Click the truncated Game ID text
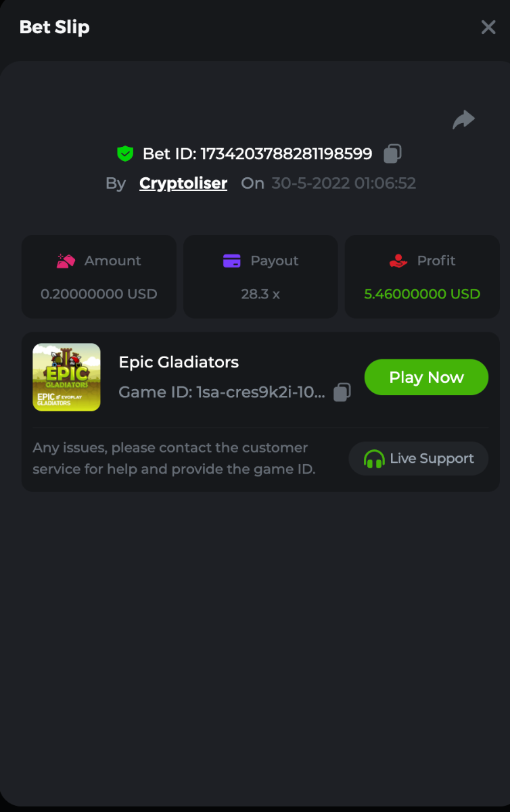This screenshot has height=812, width=510. coord(222,392)
